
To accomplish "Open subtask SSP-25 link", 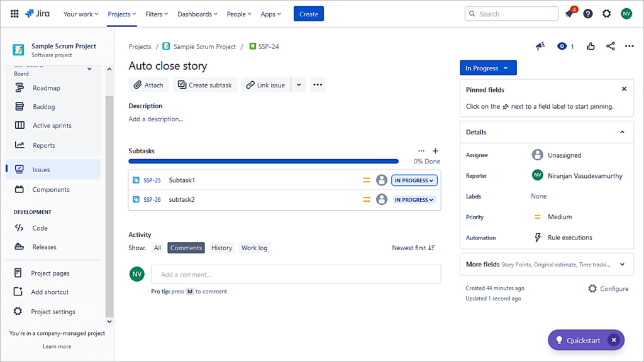I will pyautogui.click(x=150, y=180).
